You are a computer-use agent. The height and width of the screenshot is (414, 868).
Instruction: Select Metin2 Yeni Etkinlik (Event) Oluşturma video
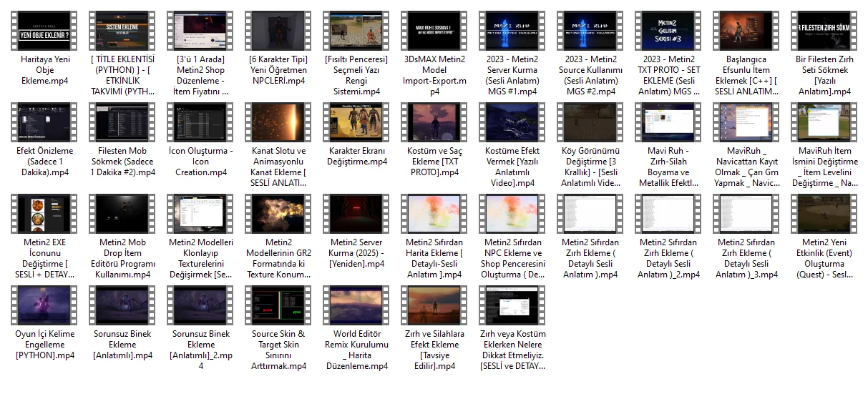point(824,213)
